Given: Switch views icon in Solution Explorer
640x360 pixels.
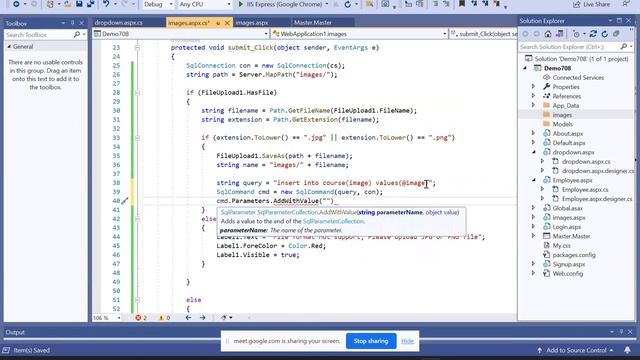Looking at the screenshot, I should click(x=560, y=34).
